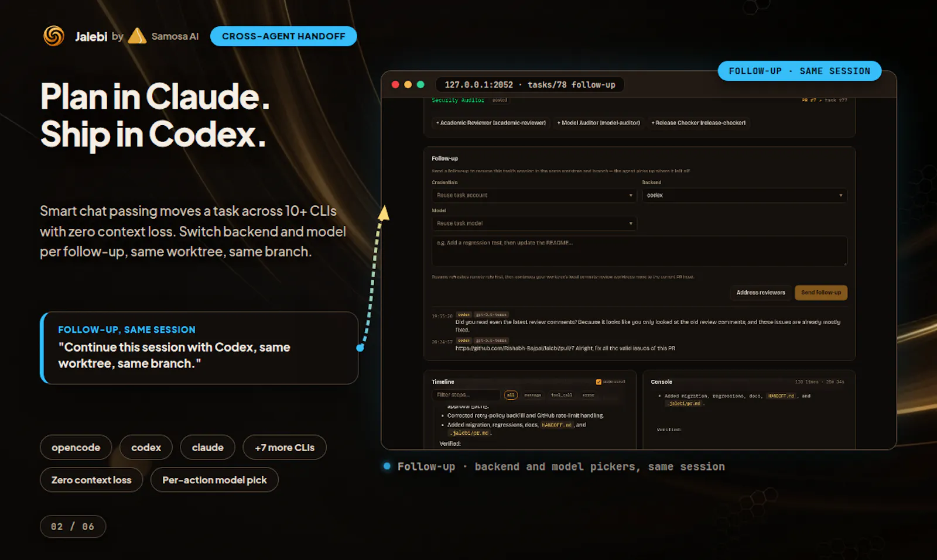Click the HANDOFF.md file tag in Console
Screen dimensions: 937x560
click(781, 396)
